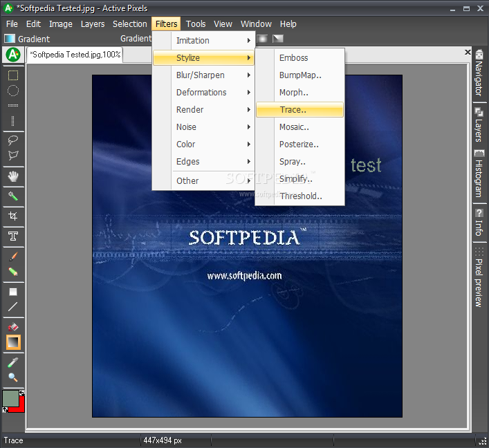Viewport: 489px width, 448px height.
Task: Select the Eyedropper color picker tool
Action: [13, 362]
